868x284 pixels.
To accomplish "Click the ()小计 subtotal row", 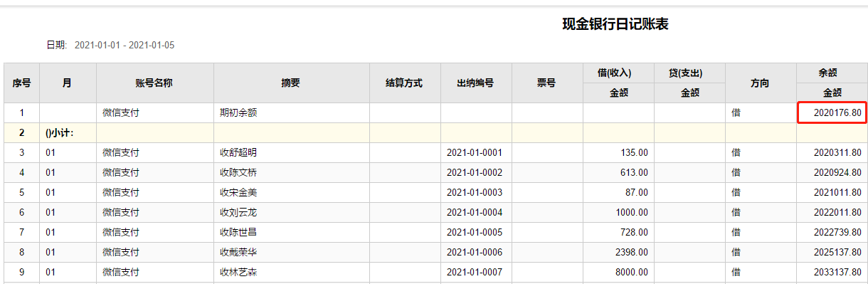I will click(435, 133).
